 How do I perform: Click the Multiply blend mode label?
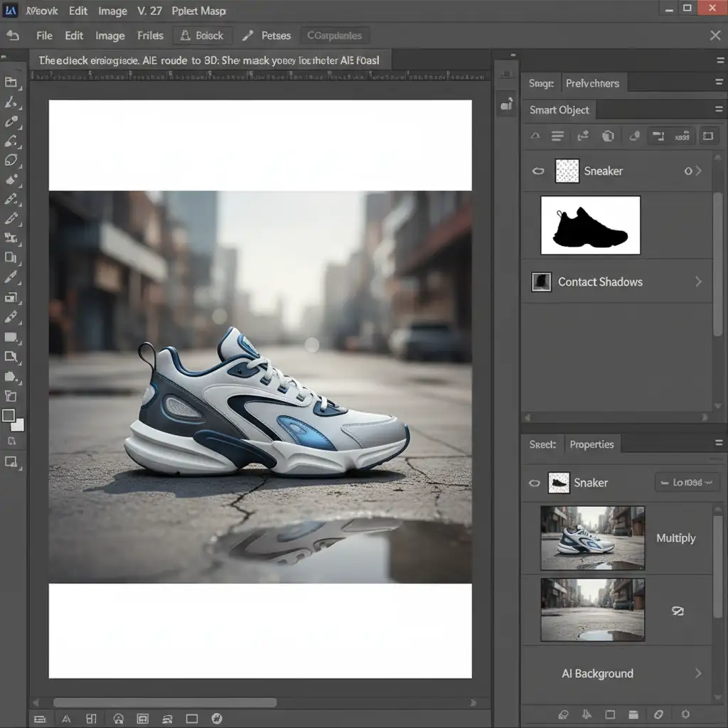pos(675,538)
